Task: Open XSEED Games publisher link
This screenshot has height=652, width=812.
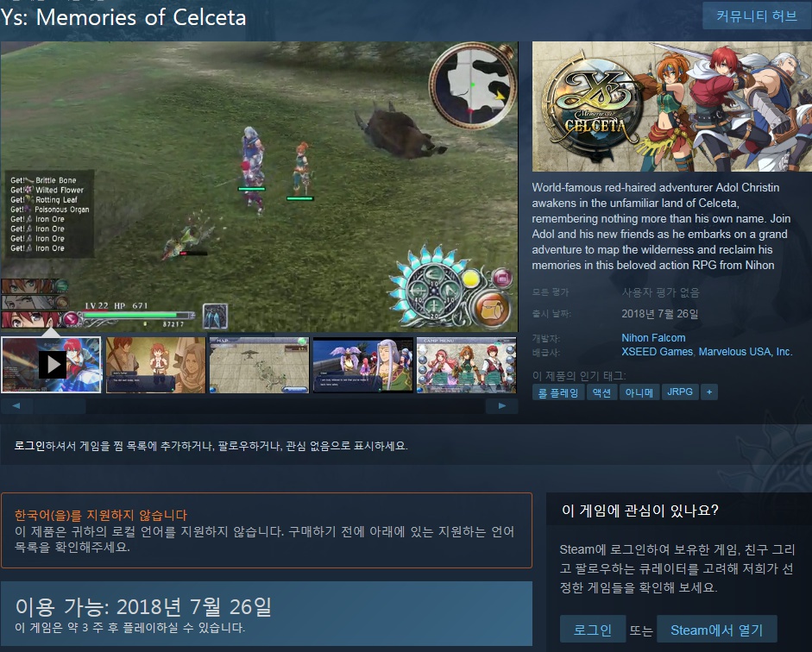Action: [x=658, y=352]
